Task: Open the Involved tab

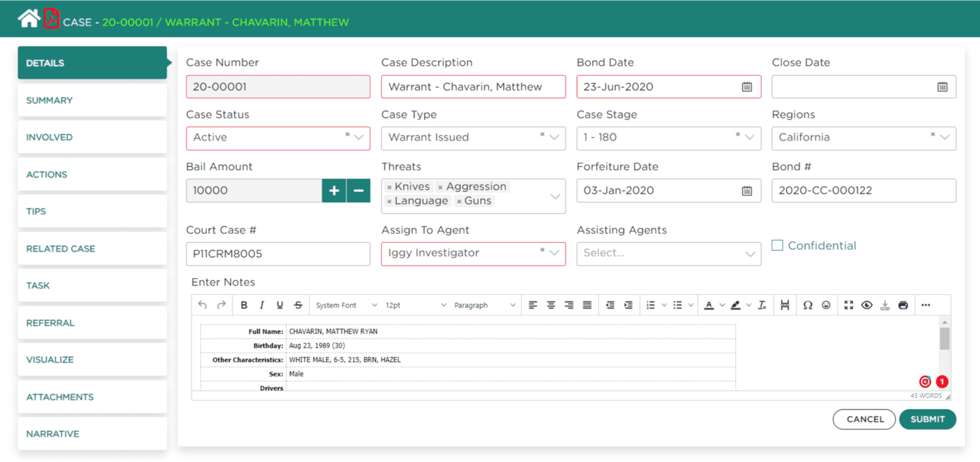Action: 92,137
